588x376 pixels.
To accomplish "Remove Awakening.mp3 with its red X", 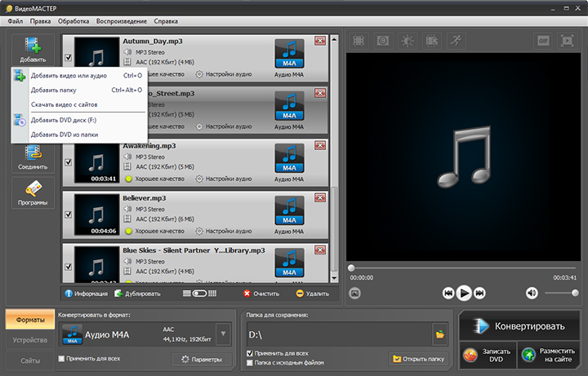I will [320, 145].
